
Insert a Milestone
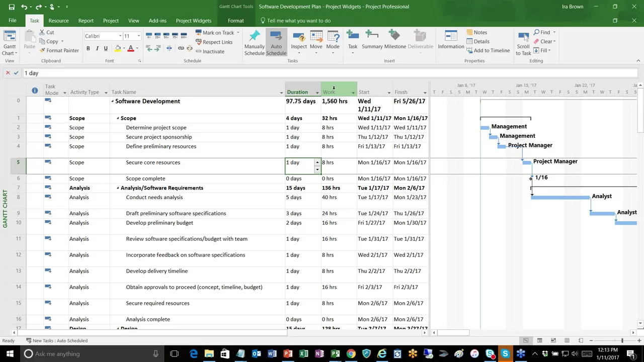tap(395, 40)
